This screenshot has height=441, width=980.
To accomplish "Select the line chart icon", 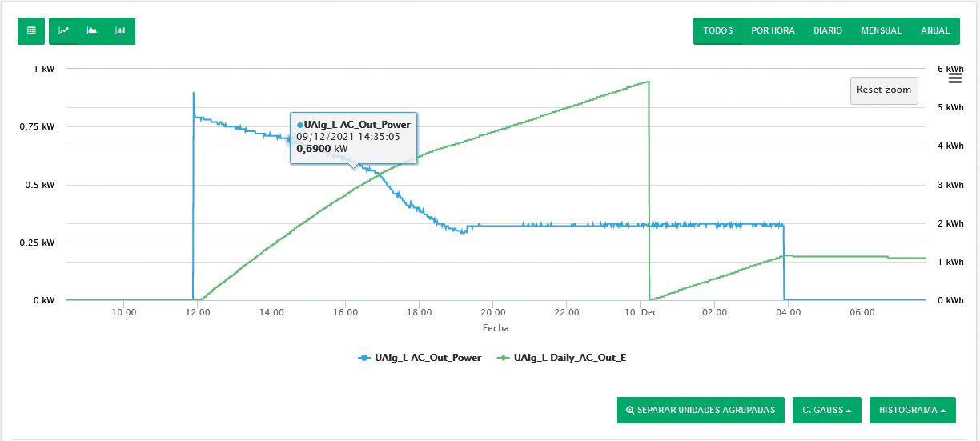I will point(64,31).
